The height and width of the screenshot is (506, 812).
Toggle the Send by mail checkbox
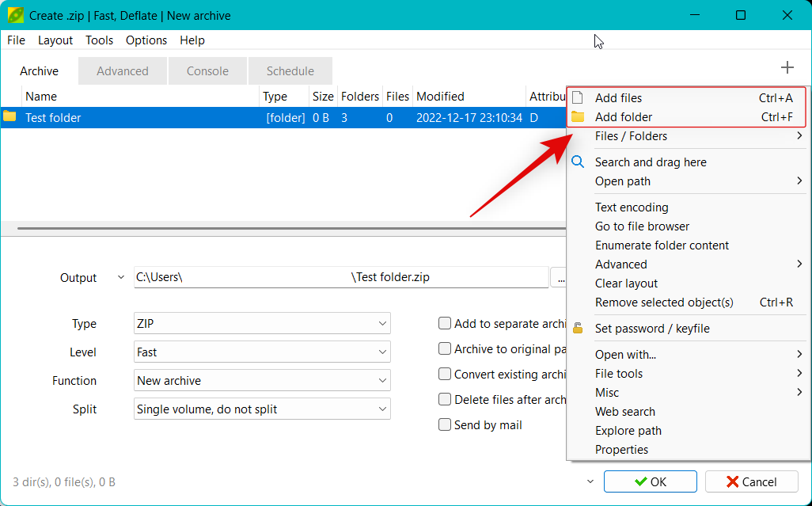[x=445, y=424]
